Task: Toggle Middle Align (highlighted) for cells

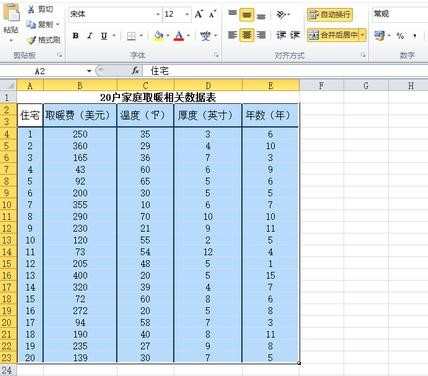Action: [x=247, y=14]
